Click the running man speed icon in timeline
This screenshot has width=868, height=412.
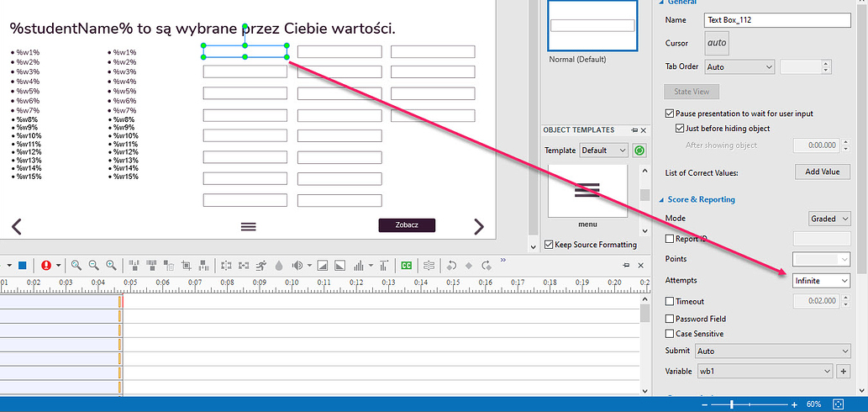(261, 265)
